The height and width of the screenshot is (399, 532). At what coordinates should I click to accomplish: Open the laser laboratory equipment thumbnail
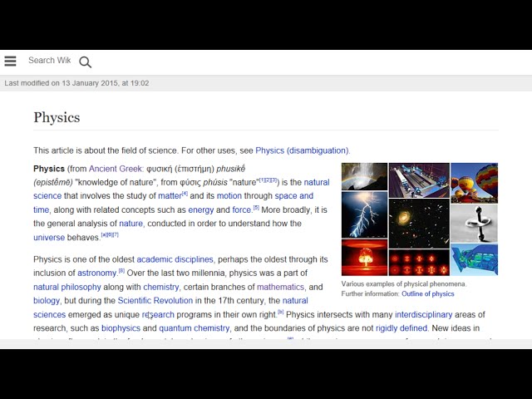(x=419, y=180)
